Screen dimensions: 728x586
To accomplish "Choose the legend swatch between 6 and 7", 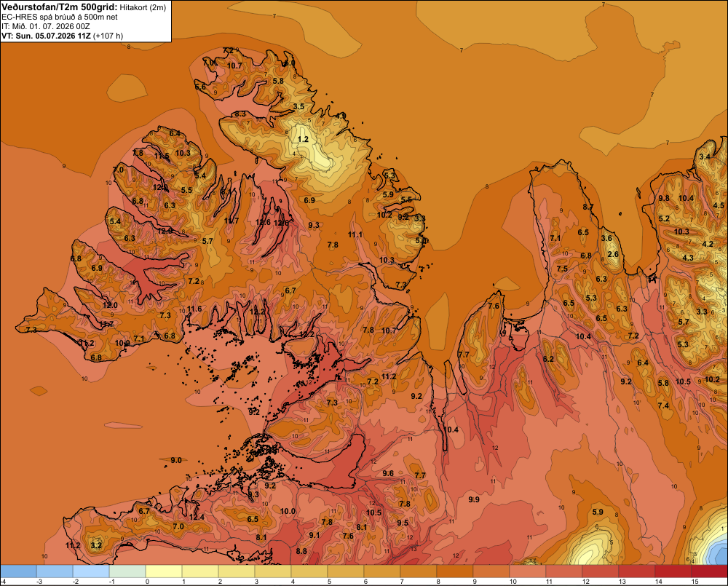I will (x=382, y=571).
